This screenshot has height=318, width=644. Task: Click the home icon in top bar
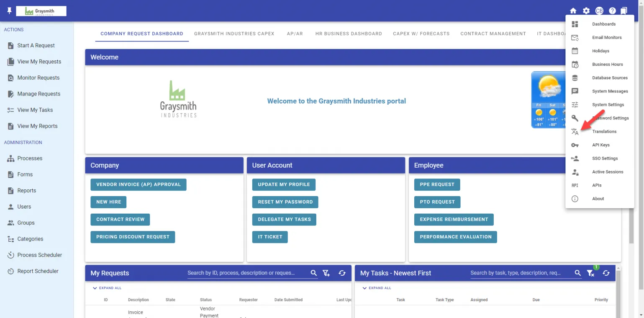point(573,11)
